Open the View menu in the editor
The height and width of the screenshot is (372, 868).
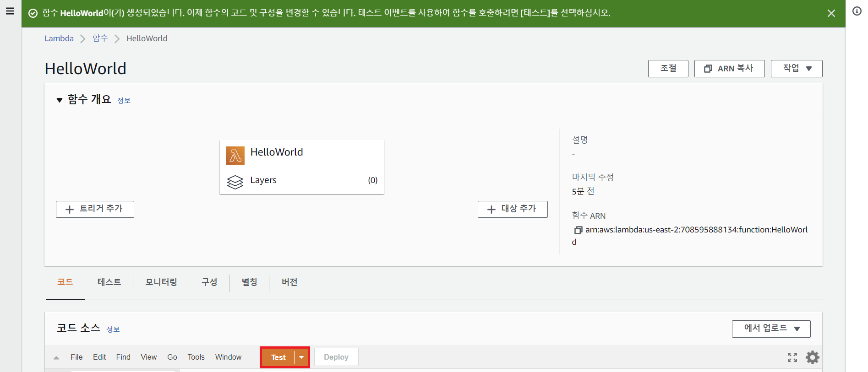pyautogui.click(x=148, y=357)
